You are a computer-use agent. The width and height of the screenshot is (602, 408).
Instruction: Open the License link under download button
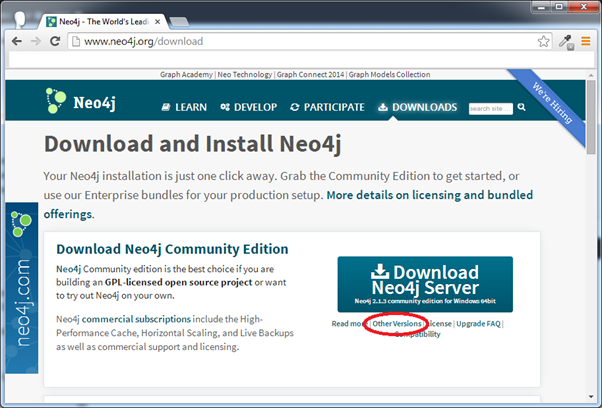point(439,324)
